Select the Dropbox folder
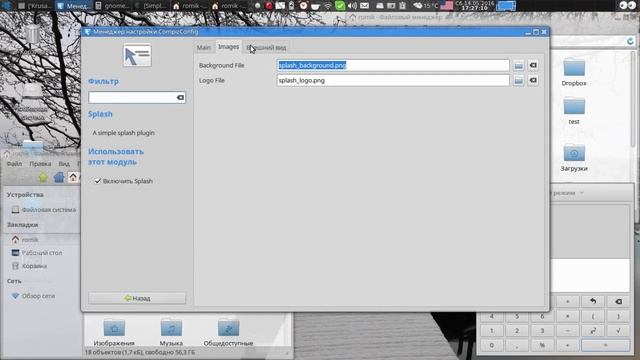Screen dimensions: 640x360 coord(574,72)
